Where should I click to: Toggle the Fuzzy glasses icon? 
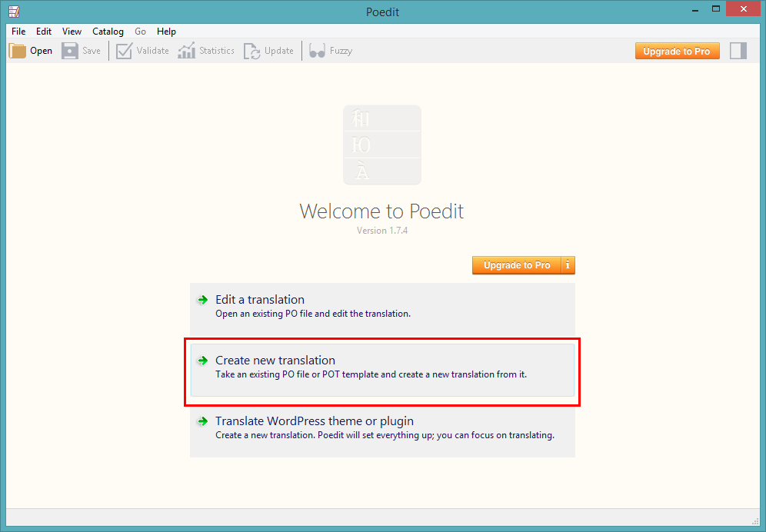point(317,51)
